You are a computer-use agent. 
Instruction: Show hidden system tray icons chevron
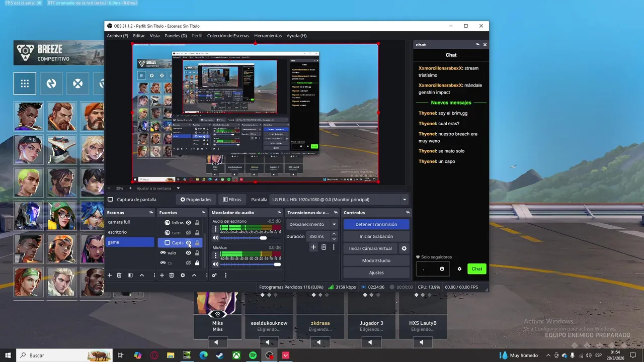548,355
